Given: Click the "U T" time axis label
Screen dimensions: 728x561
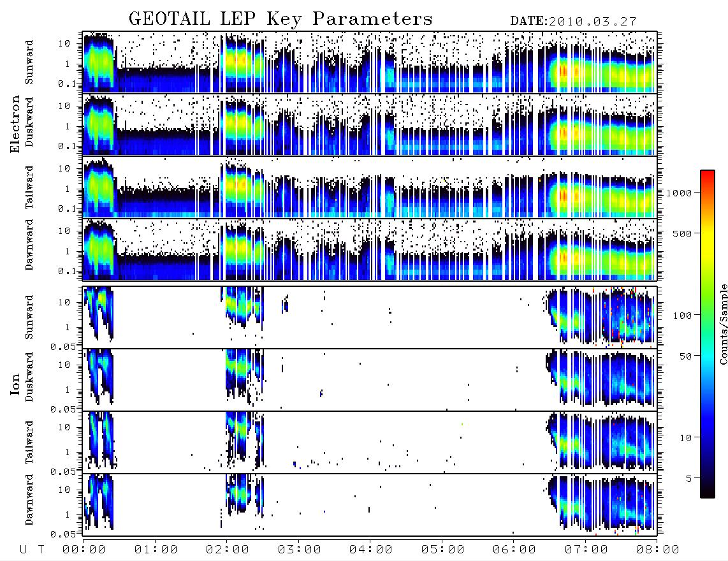Looking at the screenshot, I should point(32,550).
